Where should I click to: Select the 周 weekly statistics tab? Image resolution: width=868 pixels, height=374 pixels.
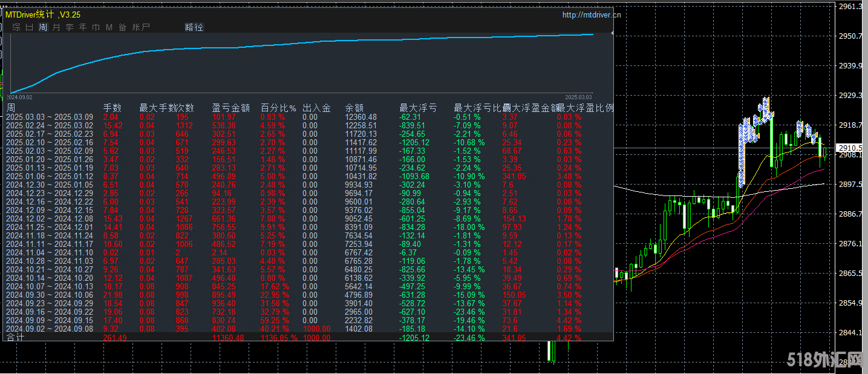43,27
